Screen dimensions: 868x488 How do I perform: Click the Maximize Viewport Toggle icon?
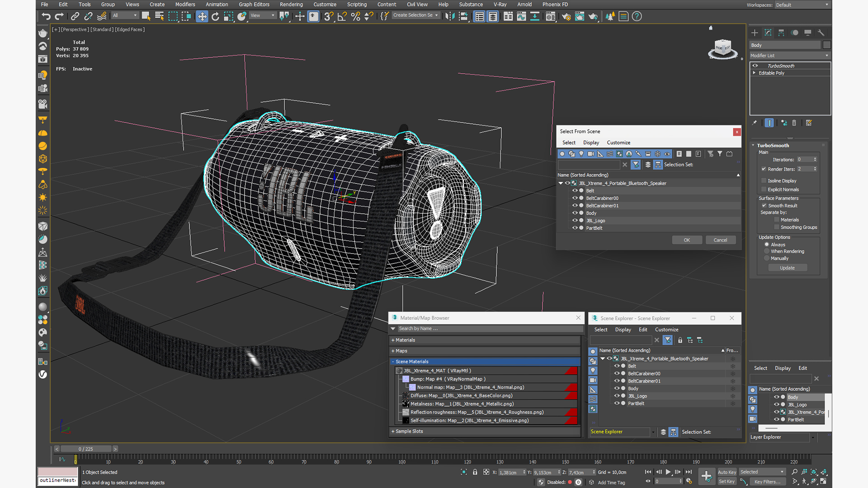tap(824, 481)
